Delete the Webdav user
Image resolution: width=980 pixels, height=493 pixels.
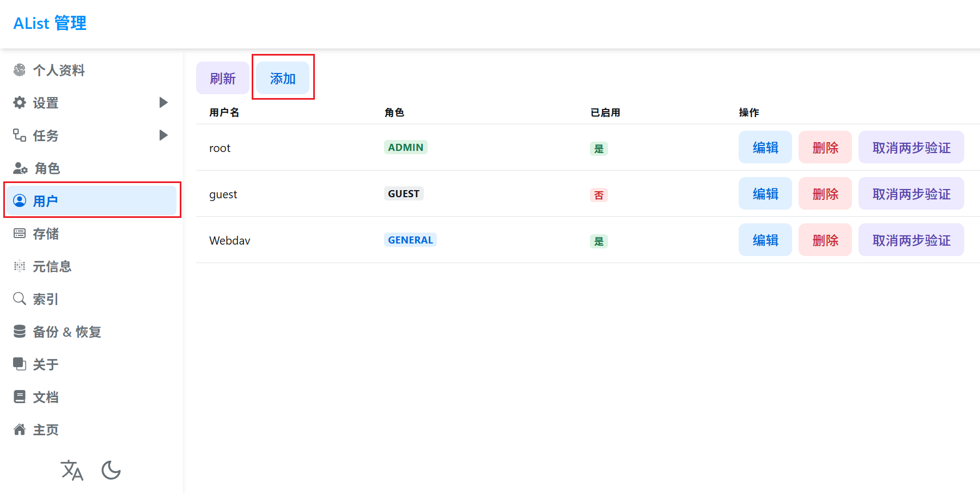pyautogui.click(x=825, y=240)
